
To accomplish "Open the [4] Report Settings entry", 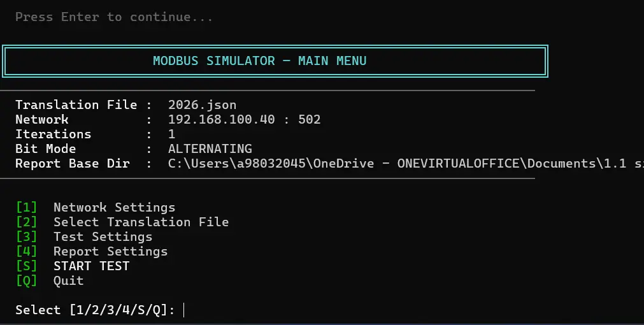I will tap(92, 252).
